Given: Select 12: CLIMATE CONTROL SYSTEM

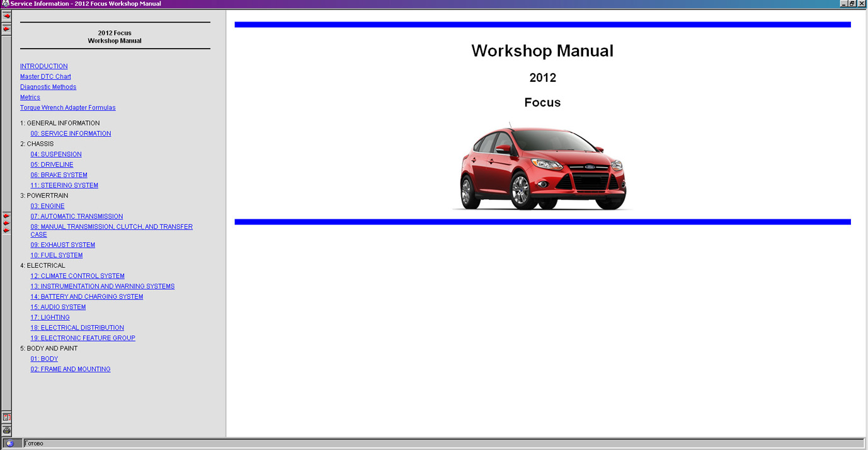Looking at the screenshot, I should pos(77,276).
